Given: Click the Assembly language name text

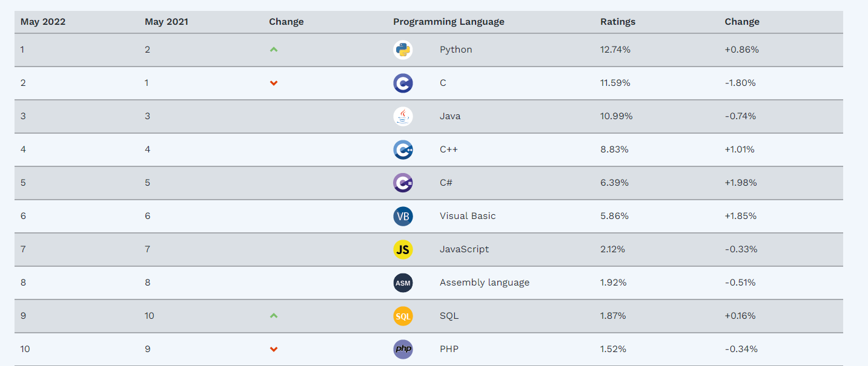Looking at the screenshot, I should [485, 283].
